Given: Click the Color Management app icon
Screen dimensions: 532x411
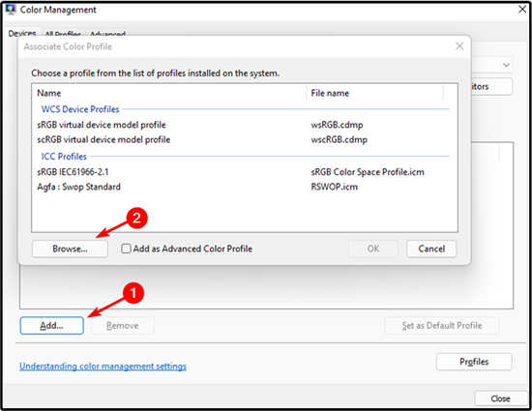Looking at the screenshot, I should 11,9.
